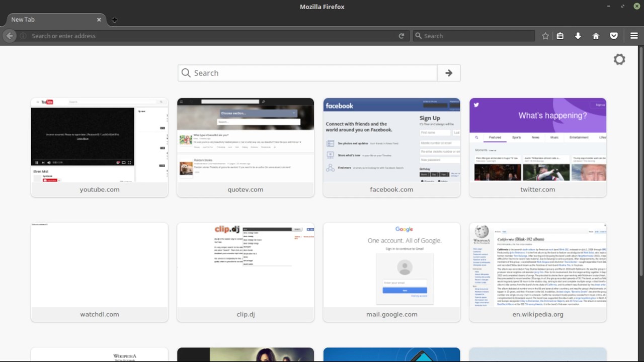The image size is (644, 362).
Task: Click the new tab page Search box
Action: [307, 73]
